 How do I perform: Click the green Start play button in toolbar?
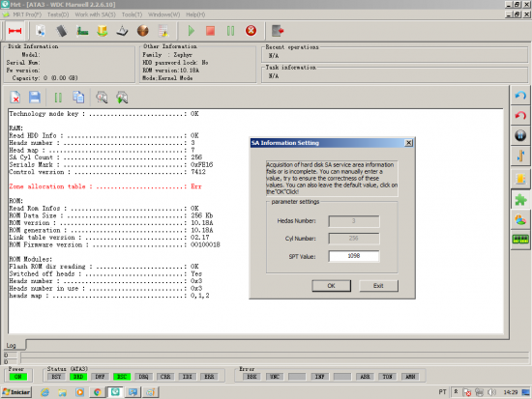click(191, 31)
